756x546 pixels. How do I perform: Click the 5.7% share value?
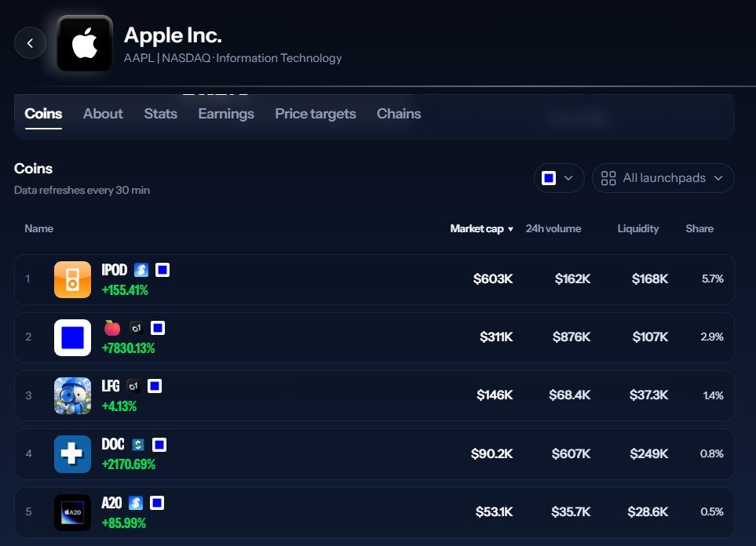pyautogui.click(x=713, y=278)
